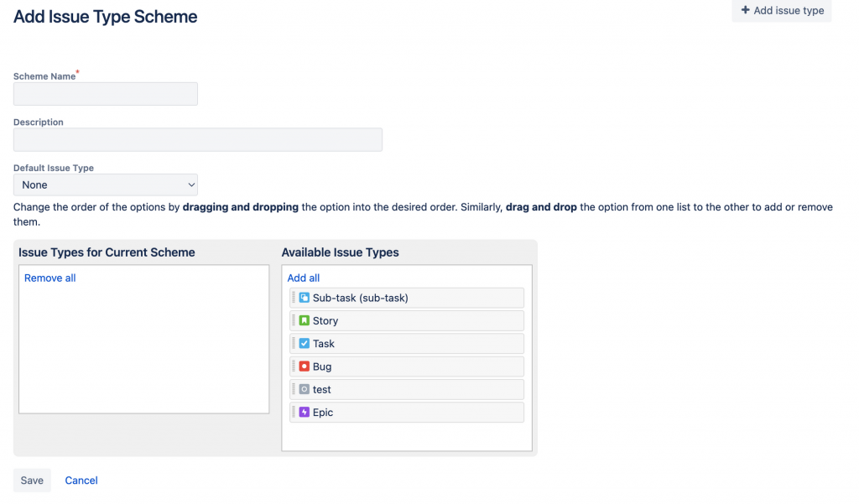Click the Sub-task issue type icon
Screen dimensions: 859x504
[305, 298]
